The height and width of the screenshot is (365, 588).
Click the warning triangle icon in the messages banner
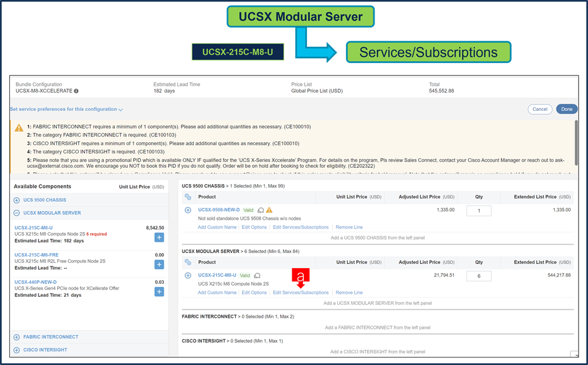(x=19, y=128)
